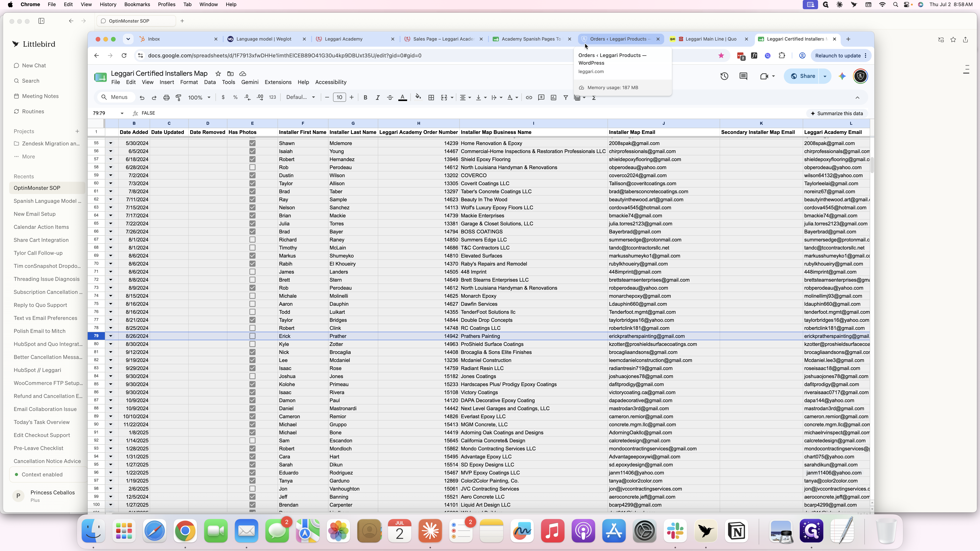Format selection as currency

223,97
